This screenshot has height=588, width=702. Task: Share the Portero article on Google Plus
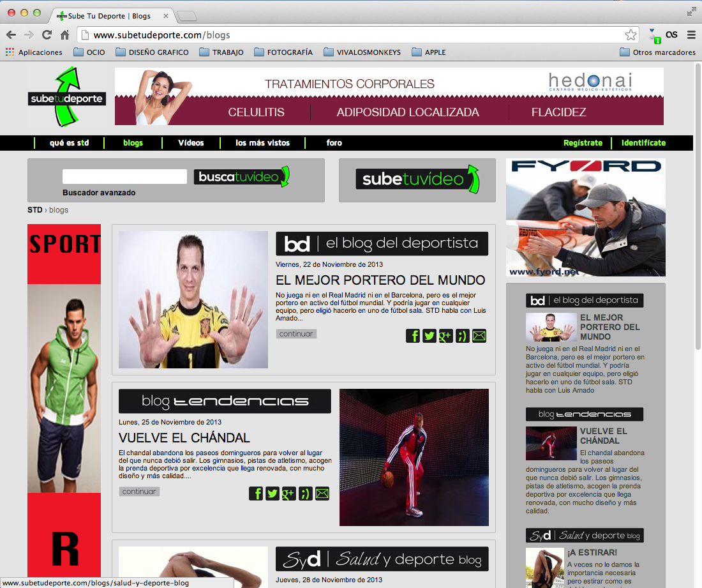click(x=446, y=335)
